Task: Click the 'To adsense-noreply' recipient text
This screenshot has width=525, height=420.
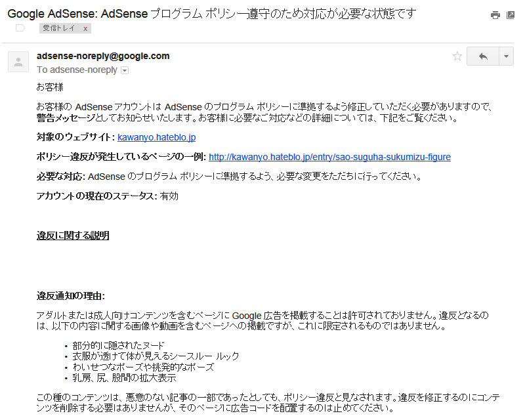Action: coord(77,70)
